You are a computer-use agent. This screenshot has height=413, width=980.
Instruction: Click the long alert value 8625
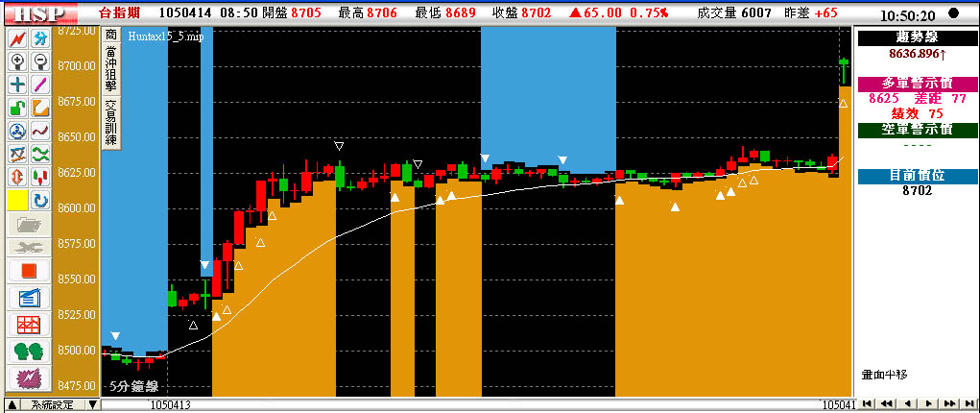click(x=884, y=99)
